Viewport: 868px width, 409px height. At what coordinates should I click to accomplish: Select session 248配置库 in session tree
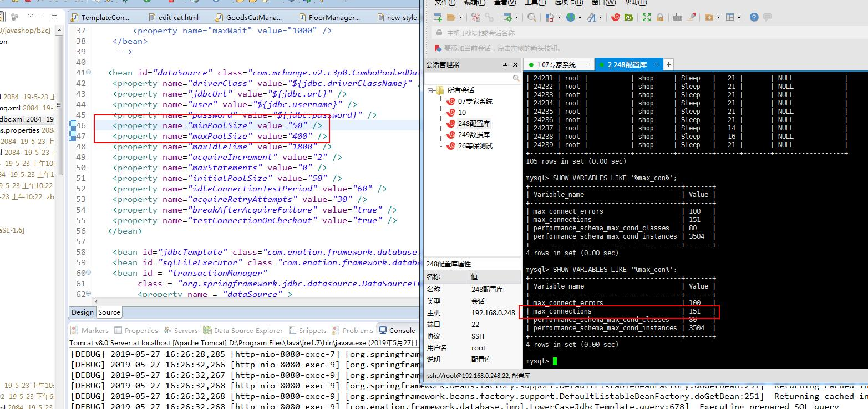coord(474,123)
